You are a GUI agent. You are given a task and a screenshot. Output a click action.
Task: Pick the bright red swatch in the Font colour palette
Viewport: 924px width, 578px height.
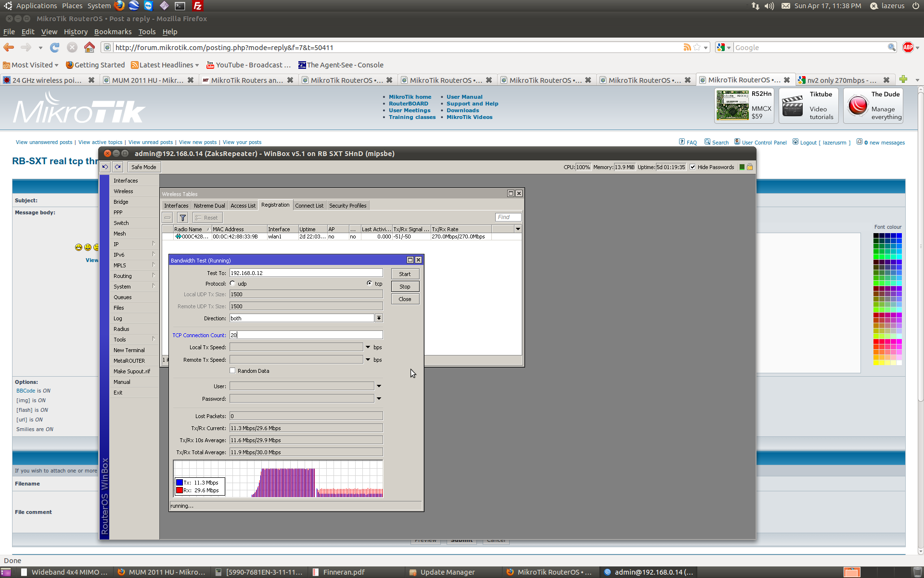tap(876, 342)
